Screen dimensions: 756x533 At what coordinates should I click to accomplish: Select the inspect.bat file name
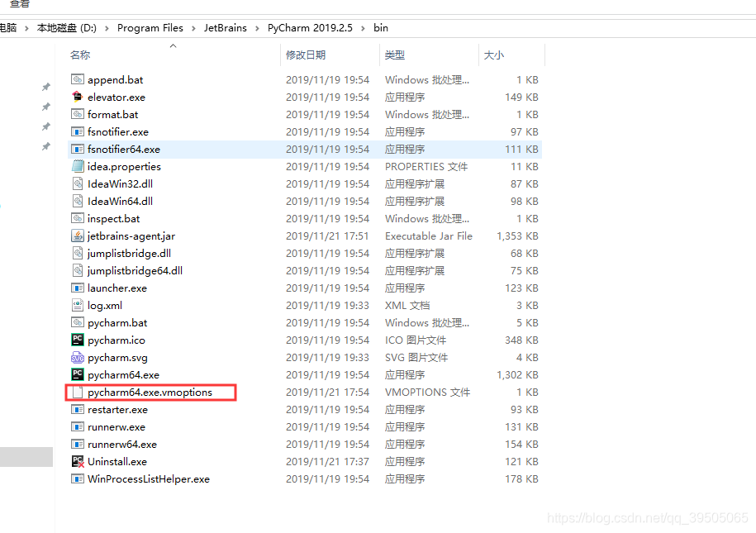click(114, 218)
